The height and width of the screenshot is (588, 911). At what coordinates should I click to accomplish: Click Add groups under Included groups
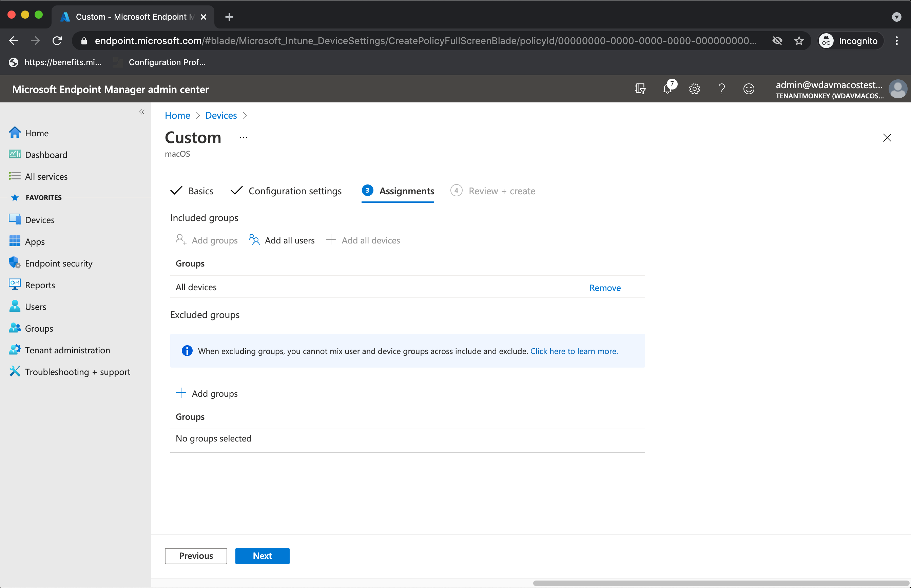coord(207,240)
